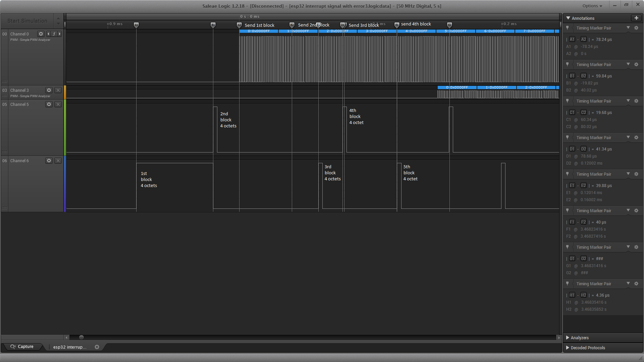
Task: Click the Start Simulation button
Action: [27, 21]
